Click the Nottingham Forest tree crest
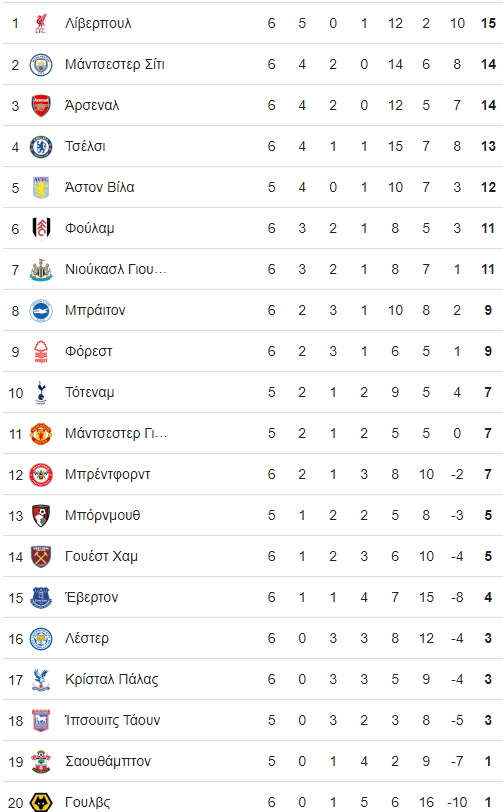Screen dimensions: 503x812 (x=41, y=351)
